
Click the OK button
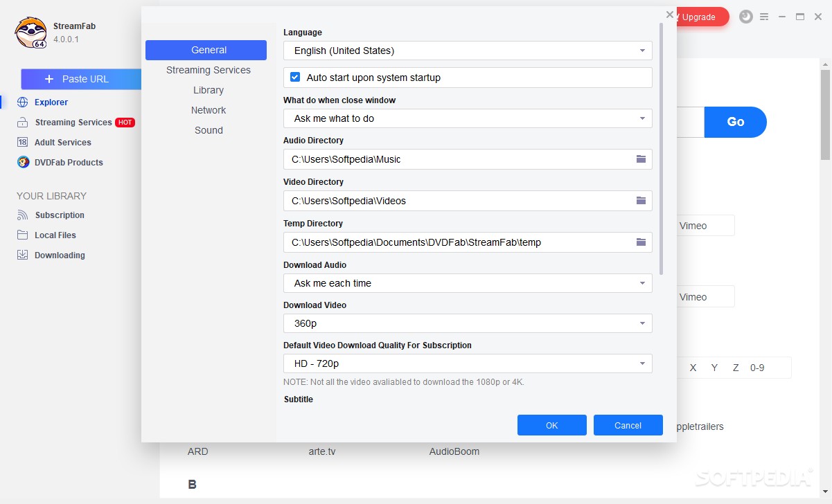[552, 425]
